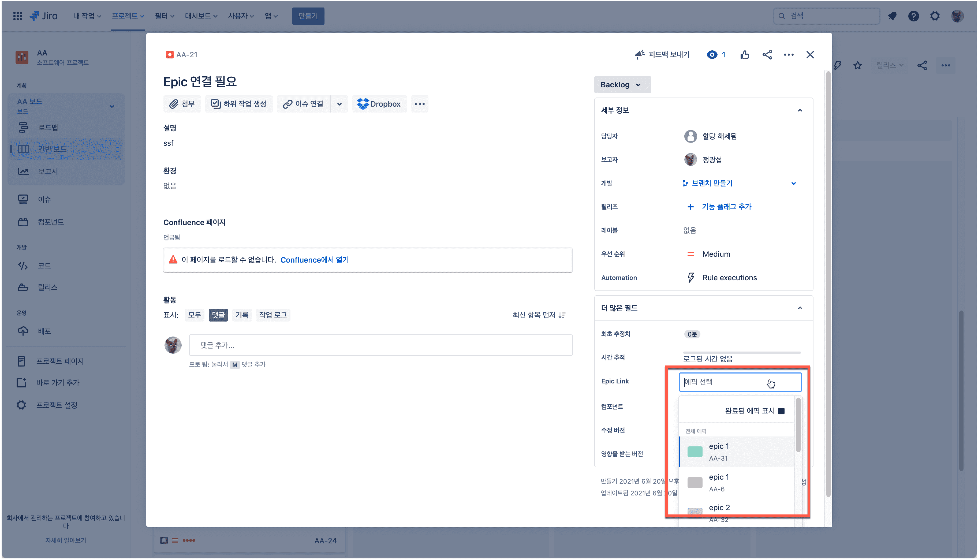Expand the link issue dropdown arrow

tap(339, 104)
